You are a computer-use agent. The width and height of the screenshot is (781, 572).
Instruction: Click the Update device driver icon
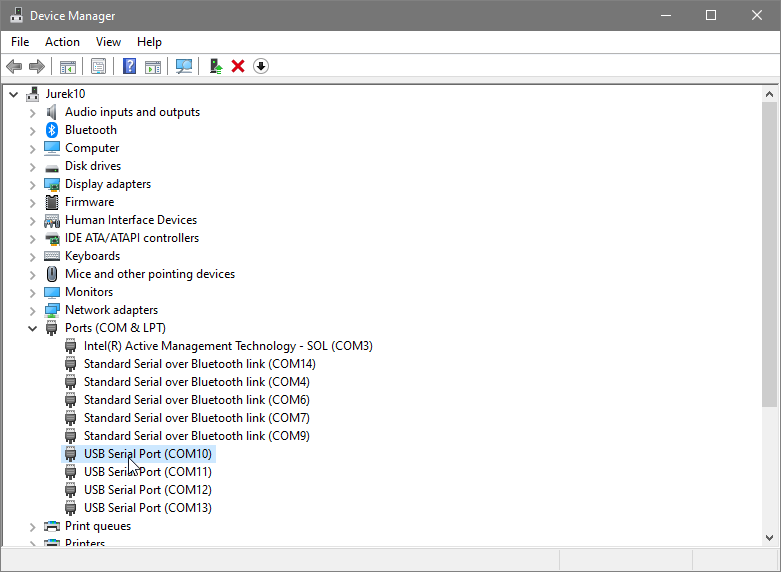click(215, 66)
